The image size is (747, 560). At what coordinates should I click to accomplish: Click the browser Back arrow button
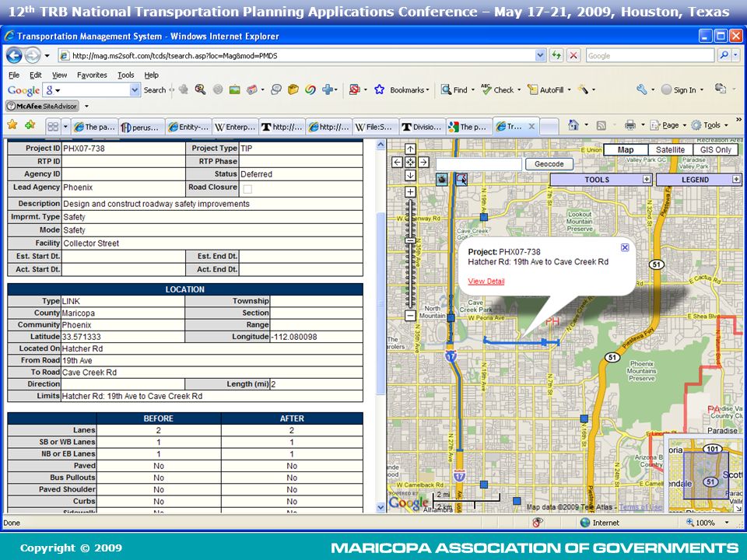point(14,56)
